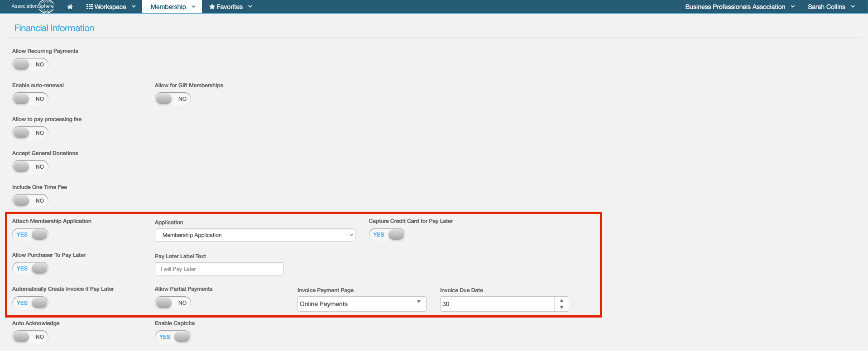868x351 pixels.
Task: Click the Financial Information heading
Action: [54, 28]
